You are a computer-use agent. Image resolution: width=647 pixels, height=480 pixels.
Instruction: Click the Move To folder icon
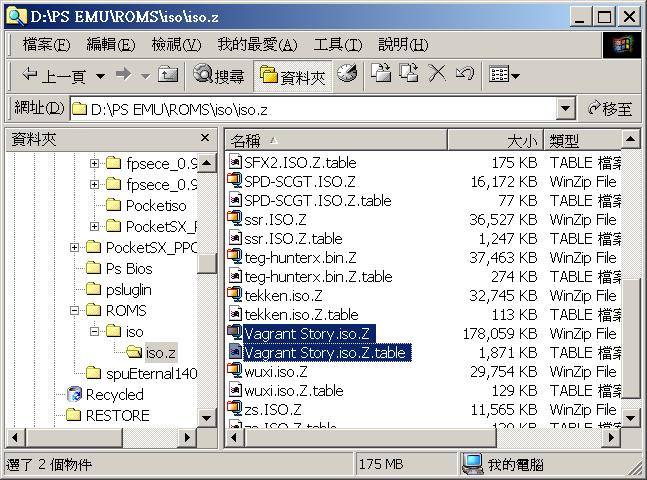tap(380, 73)
